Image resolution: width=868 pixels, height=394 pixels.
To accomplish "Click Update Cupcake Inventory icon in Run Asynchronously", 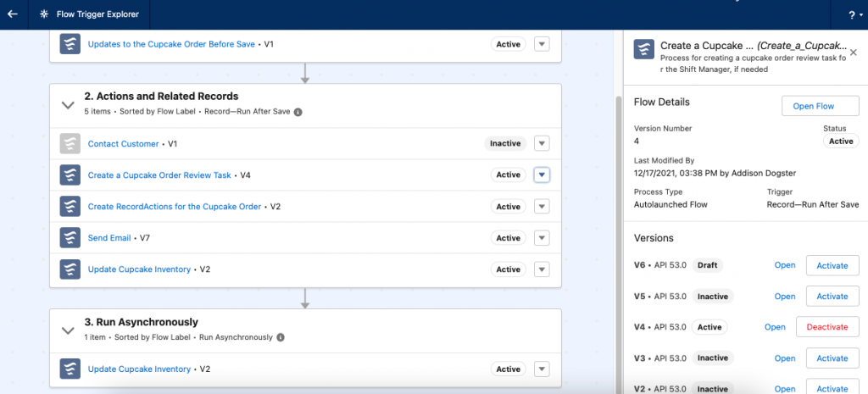I will (x=70, y=369).
